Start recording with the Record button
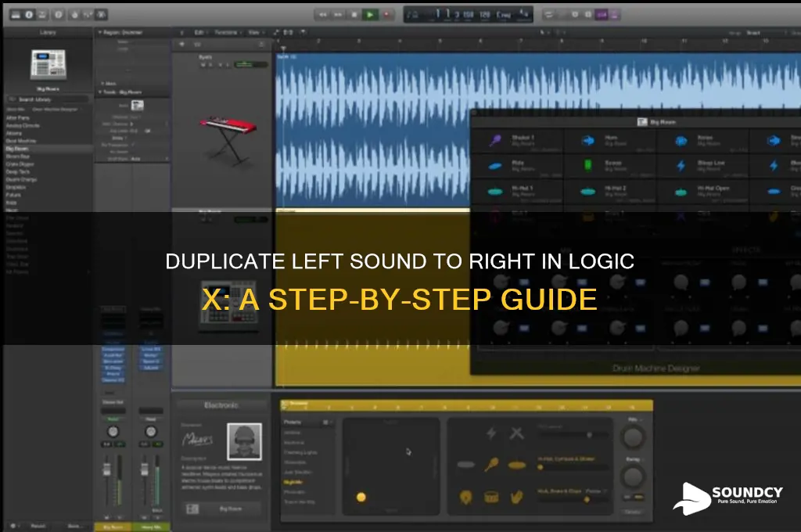Screen dimensions: 801x532 [x=386, y=15]
